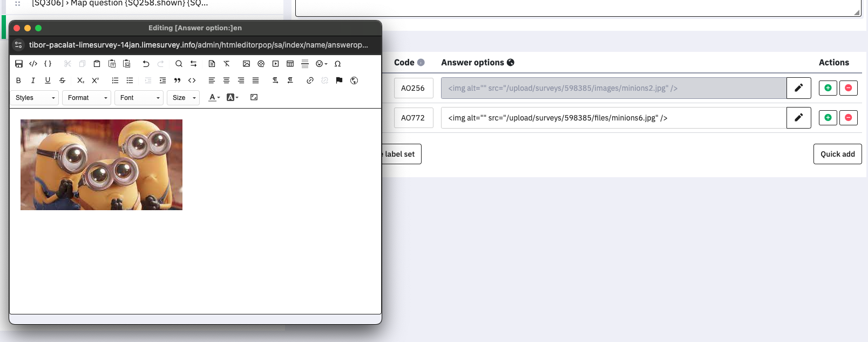Click the Quick add button

pos(838,154)
